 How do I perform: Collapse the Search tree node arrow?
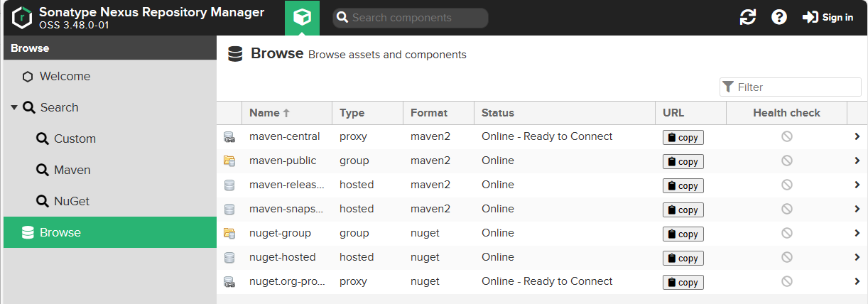[14, 108]
